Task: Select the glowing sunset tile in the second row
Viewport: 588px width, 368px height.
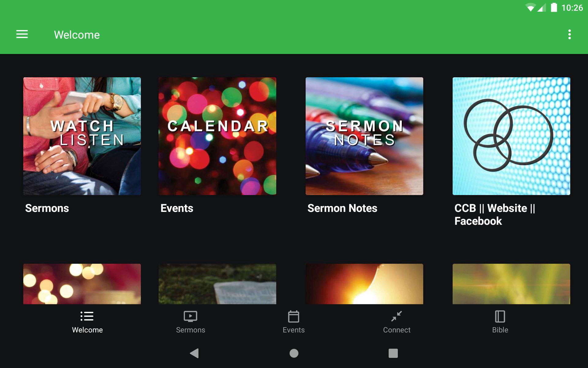Action: (364, 284)
